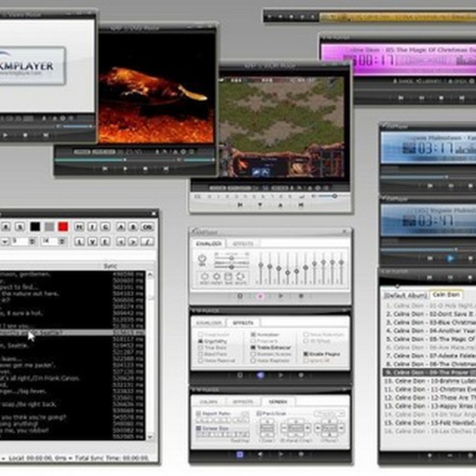Click the ON button in the subtitle editor toolbar
476x476 pixels.
(x=148, y=227)
